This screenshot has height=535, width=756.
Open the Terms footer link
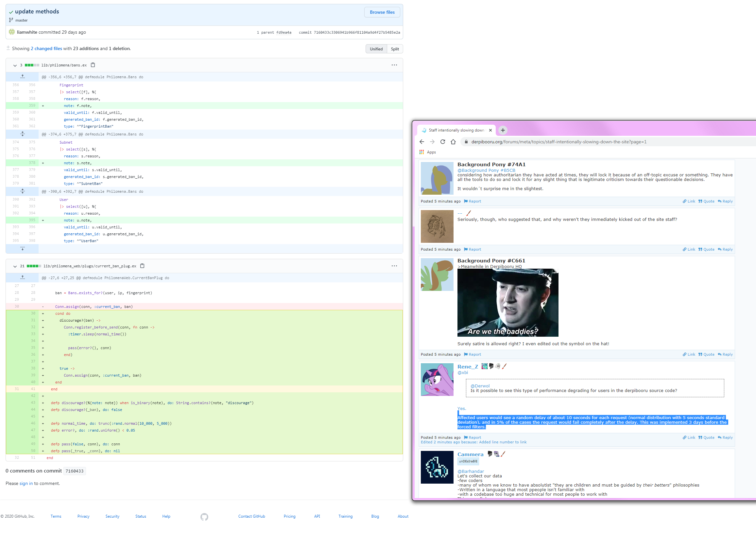[56, 516]
